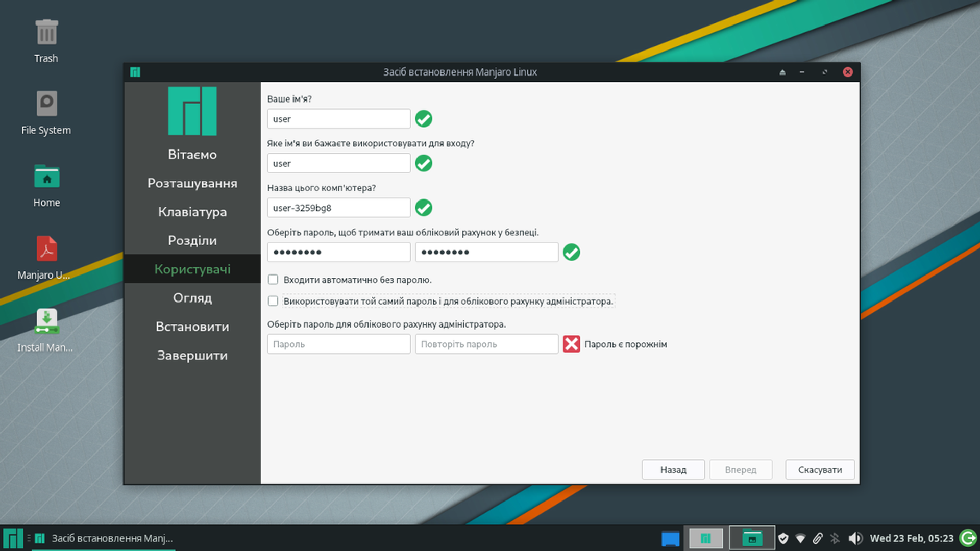This screenshot has height=551, width=980.
Task: Switch to the first workspace in the taskbar pager
Action: [706, 538]
